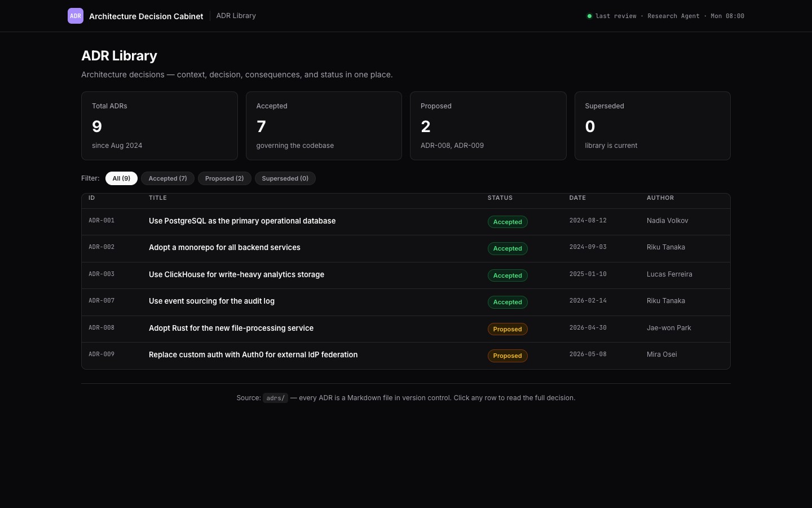Click author Lucas Ferreira
This screenshot has height=508, width=812.
point(669,274)
